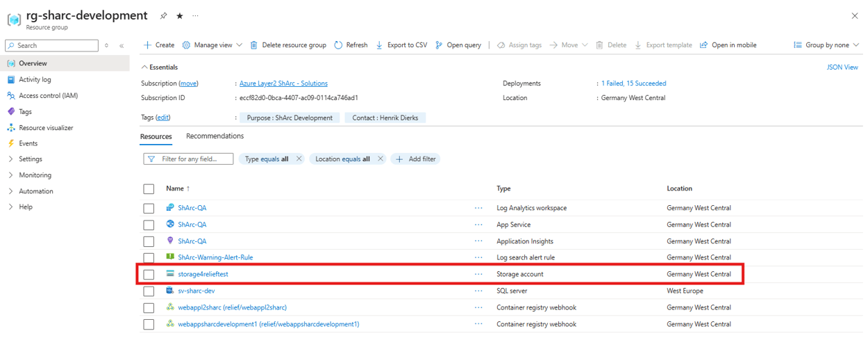Click the Delete toolbar item
The height and width of the screenshot is (347, 868).
click(x=611, y=45)
